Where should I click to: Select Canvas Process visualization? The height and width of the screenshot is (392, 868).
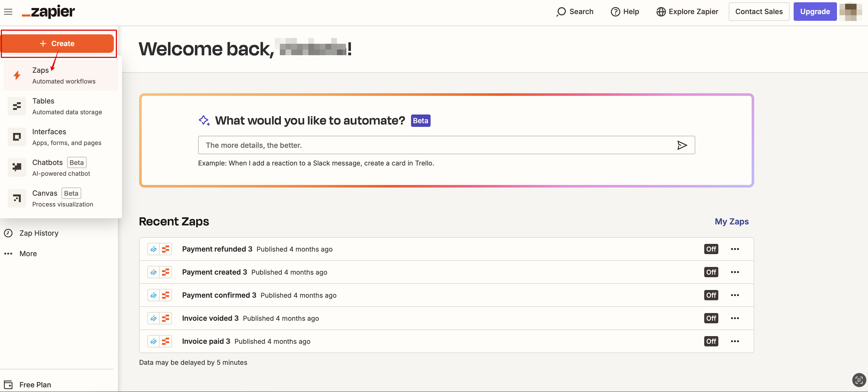(61, 198)
